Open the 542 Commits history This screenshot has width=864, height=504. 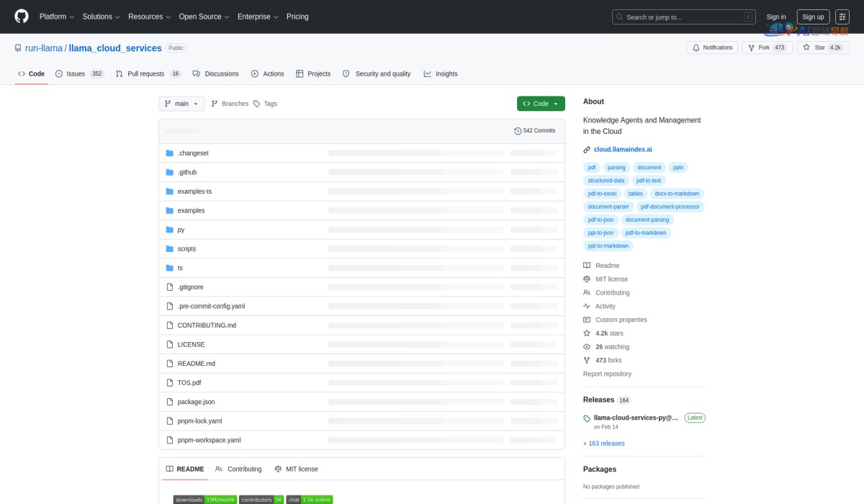point(535,131)
